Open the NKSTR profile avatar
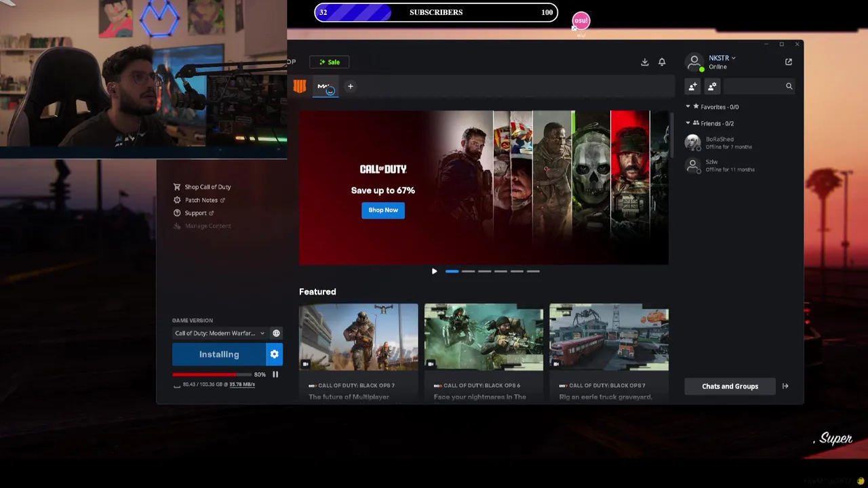868x488 pixels. (x=694, y=62)
